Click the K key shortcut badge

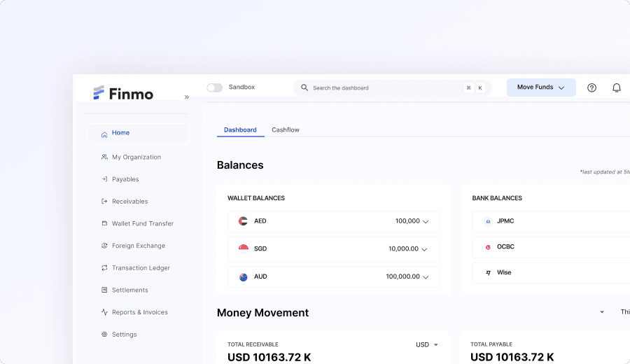(480, 87)
